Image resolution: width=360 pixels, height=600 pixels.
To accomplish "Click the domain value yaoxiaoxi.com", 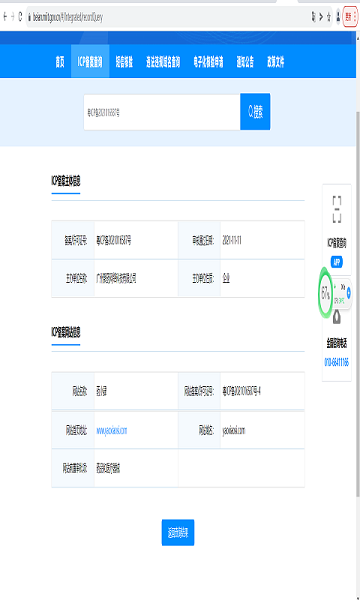I will coord(234,430).
